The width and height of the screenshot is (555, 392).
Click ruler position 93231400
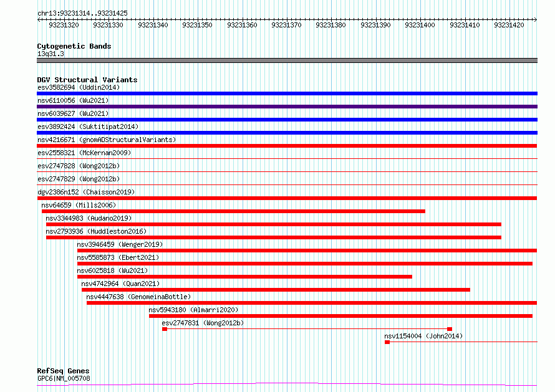pos(420,25)
